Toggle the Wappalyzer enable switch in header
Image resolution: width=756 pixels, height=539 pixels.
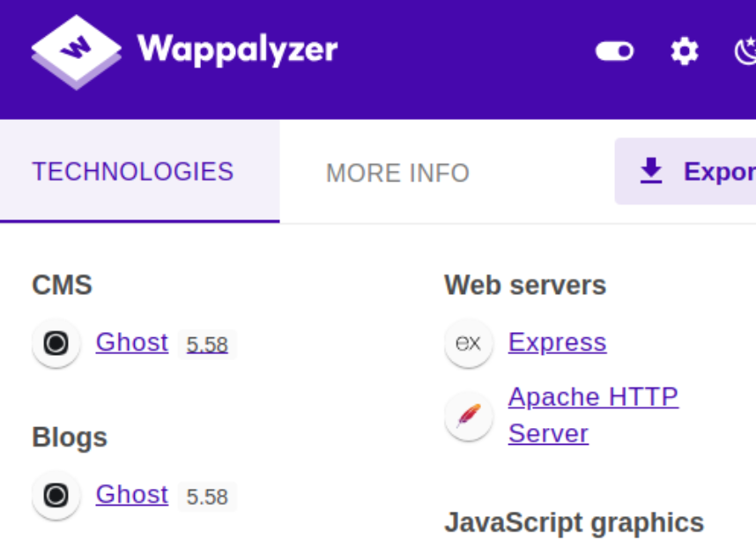coord(614,51)
